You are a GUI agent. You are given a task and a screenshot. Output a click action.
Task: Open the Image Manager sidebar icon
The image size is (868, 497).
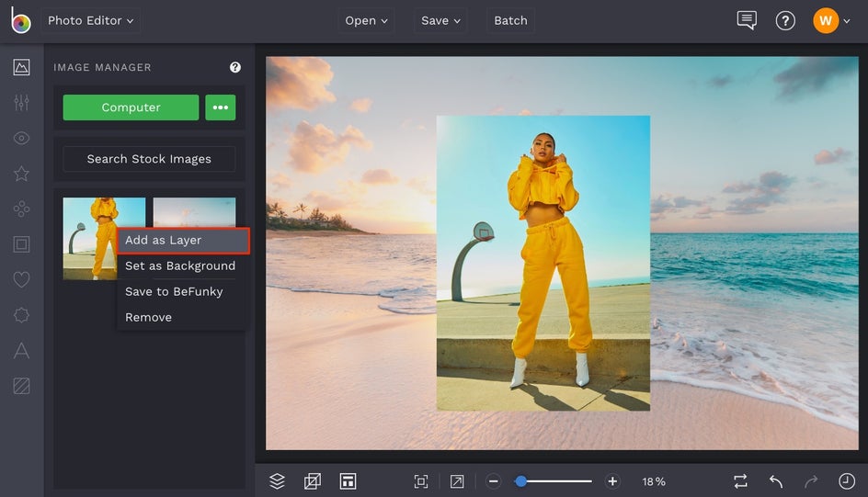21,67
